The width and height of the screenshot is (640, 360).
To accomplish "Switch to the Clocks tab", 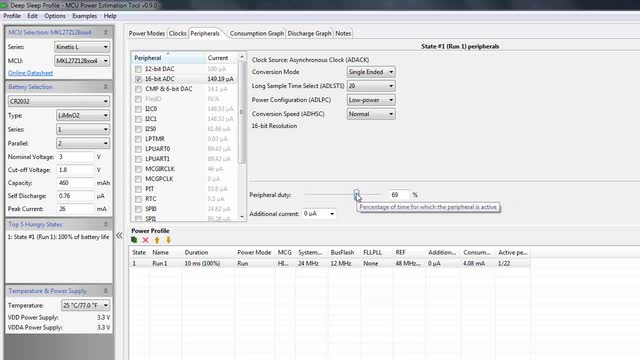I will (178, 33).
